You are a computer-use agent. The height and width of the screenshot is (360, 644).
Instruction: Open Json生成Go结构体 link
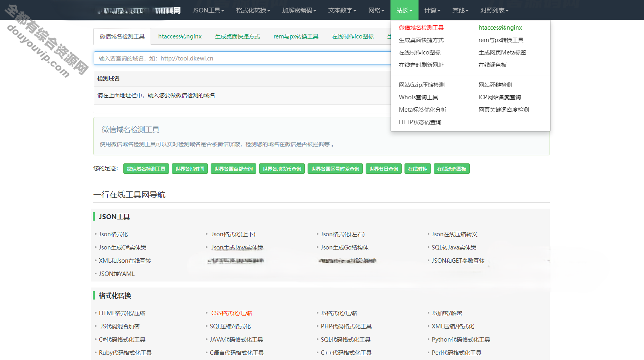344,247
